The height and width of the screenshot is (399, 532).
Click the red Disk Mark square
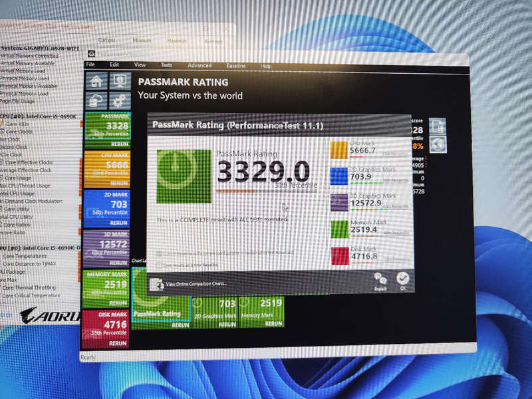pyautogui.click(x=340, y=256)
